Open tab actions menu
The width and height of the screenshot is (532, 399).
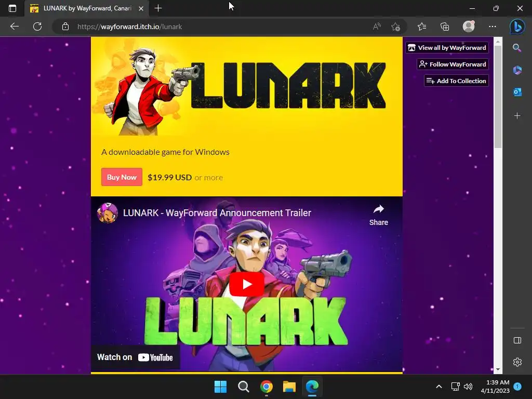(x=12, y=8)
